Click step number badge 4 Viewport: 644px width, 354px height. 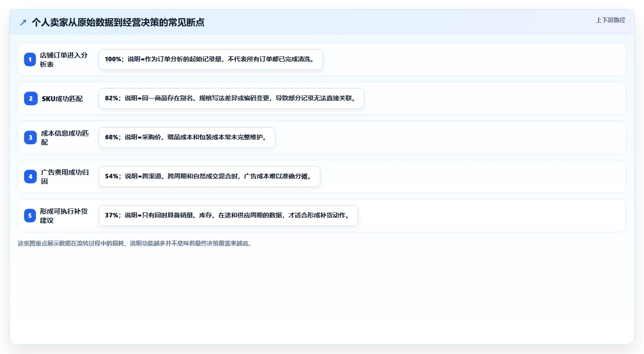(x=30, y=177)
